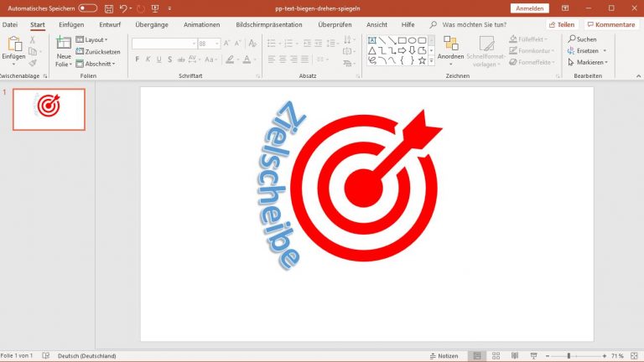This screenshot has height=362, width=644.
Task: Open the font size dropdown
Action: [x=216, y=44]
